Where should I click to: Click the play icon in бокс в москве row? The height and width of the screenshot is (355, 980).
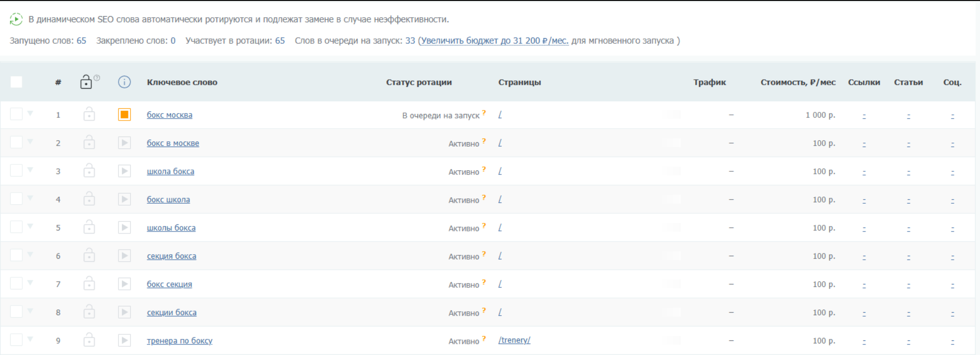pyautogui.click(x=124, y=143)
